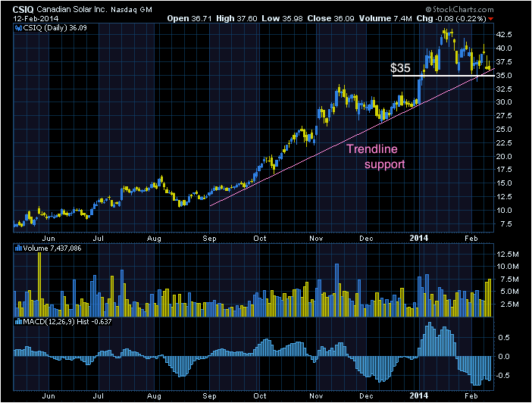Click the 0.5 MACD axis label
532x403 pixels.
(504, 338)
